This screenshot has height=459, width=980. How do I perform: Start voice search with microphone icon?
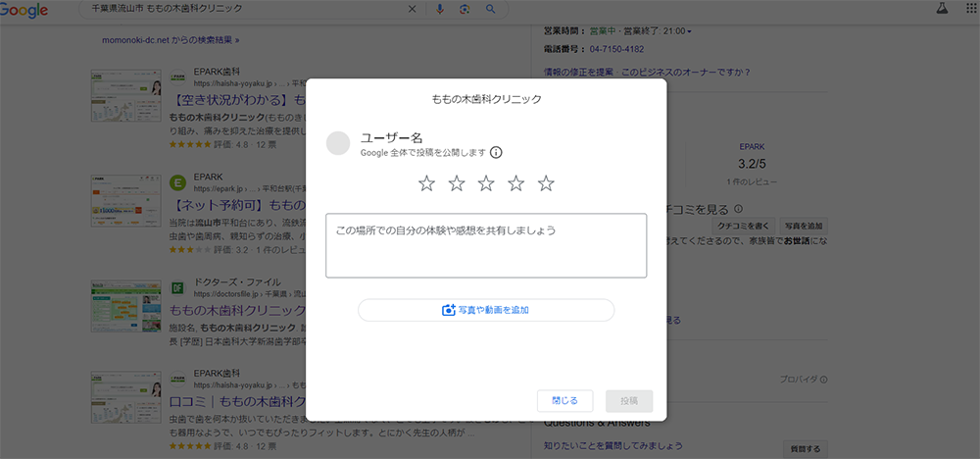pyautogui.click(x=439, y=9)
